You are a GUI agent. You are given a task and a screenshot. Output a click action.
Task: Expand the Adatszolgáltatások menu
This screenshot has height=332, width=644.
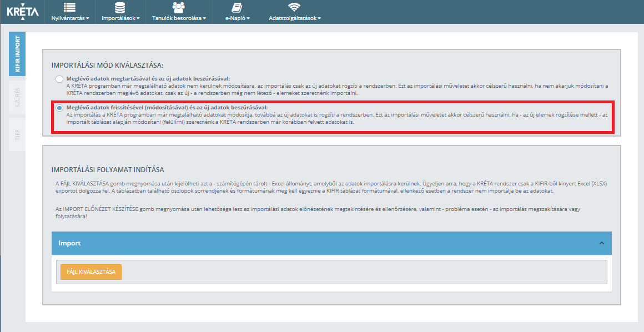tap(295, 18)
